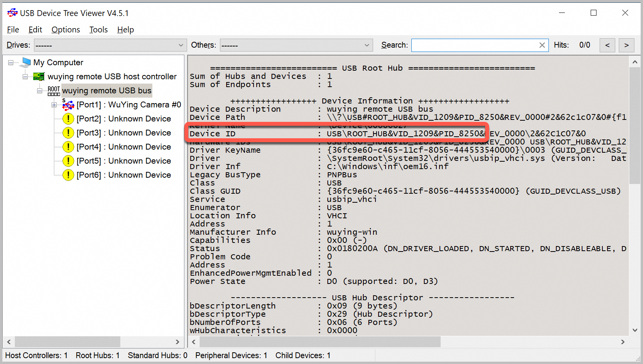This screenshot has width=643, height=364.
Task: Click the Root Hubs status bar entry
Action: [98, 355]
